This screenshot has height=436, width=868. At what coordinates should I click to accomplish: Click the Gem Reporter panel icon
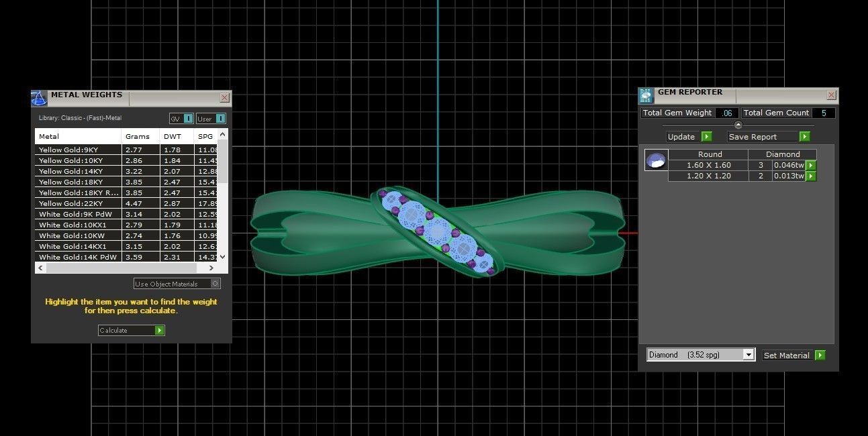646,95
